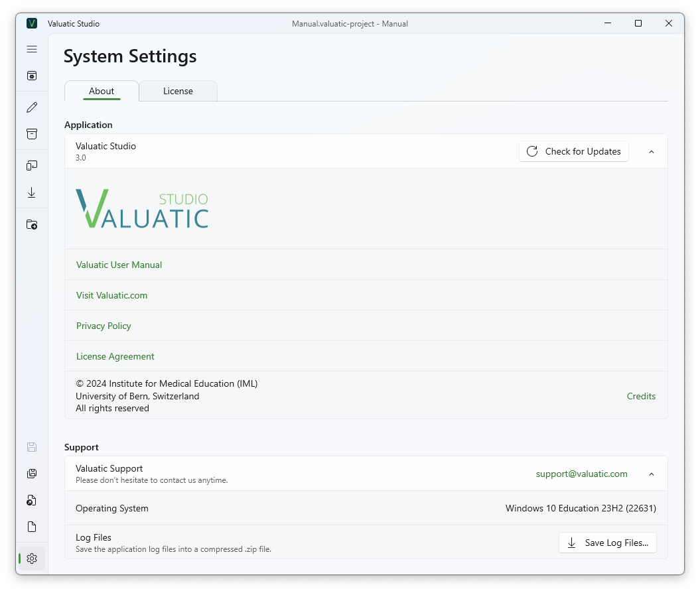Image resolution: width=700 pixels, height=593 pixels.
Task: Open the folder-with-arrow sidebar icon
Action: [32, 224]
